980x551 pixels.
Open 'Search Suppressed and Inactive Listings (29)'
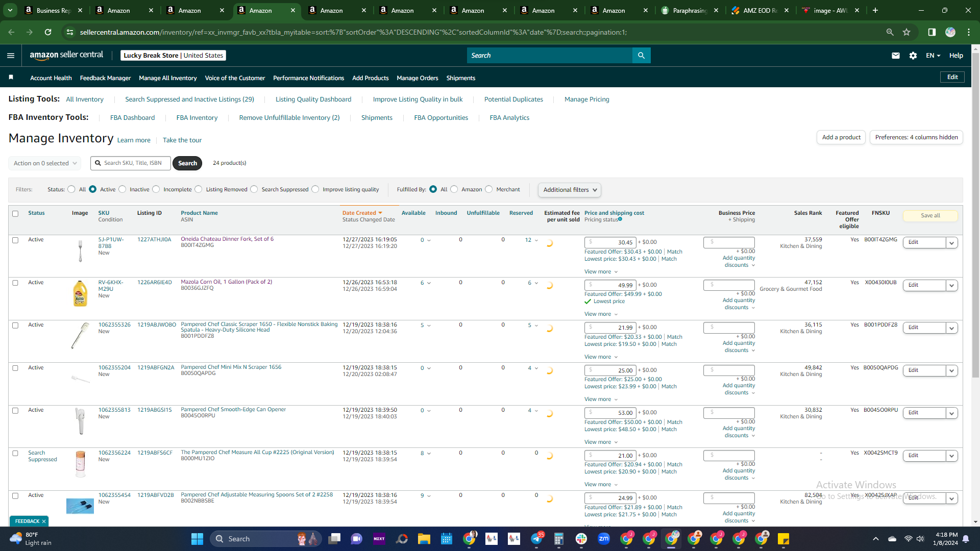click(189, 99)
